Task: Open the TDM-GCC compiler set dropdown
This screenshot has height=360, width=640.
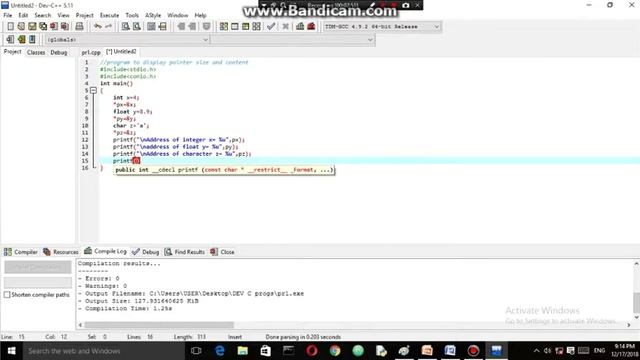Action: [x=382, y=27]
